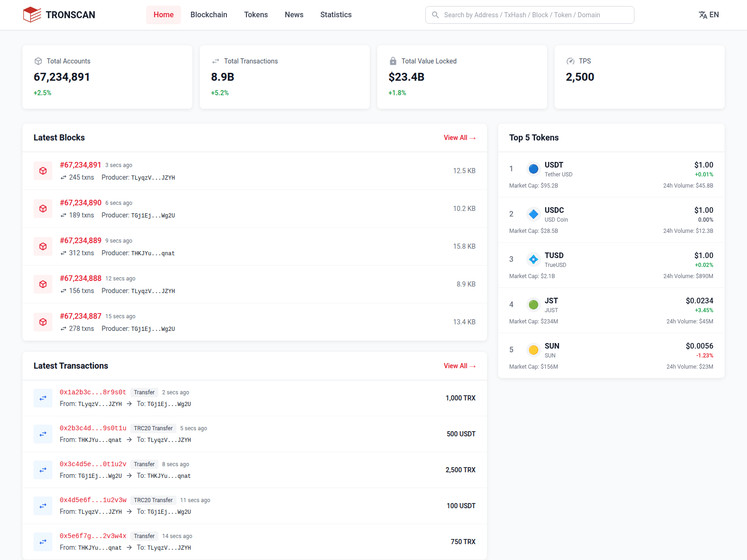Focus the address/TxHash search field
This screenshot has height=560, width=747.
[530, 15]
